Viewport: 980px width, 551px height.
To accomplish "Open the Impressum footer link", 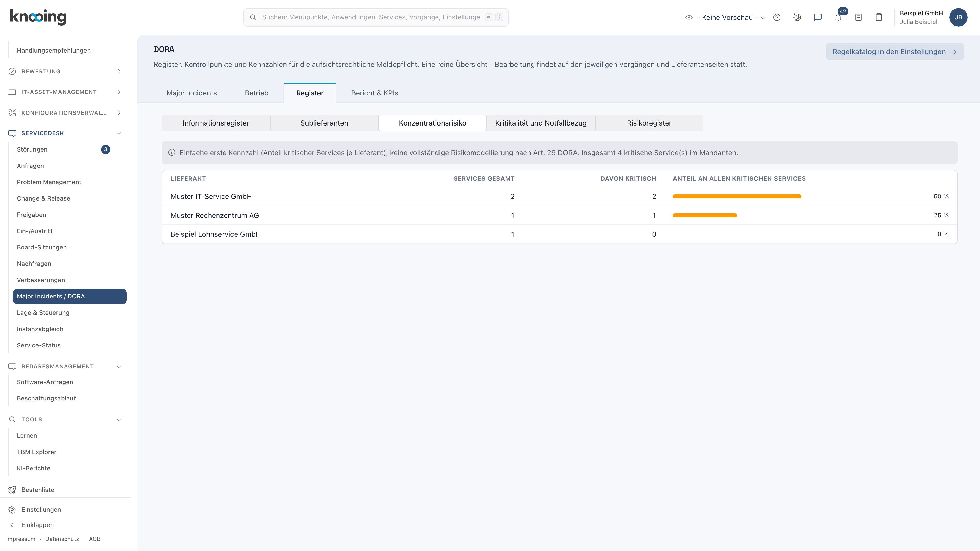I will coord(20,539).
